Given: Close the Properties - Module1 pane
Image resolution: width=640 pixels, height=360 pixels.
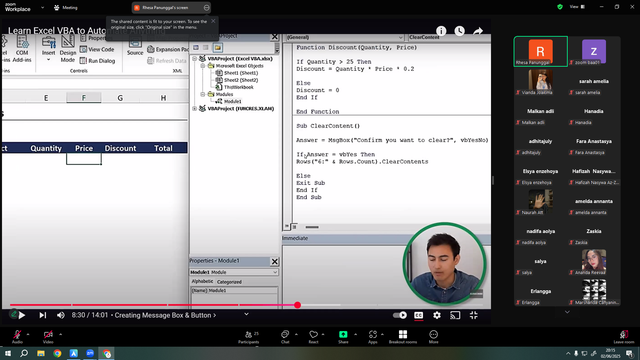Looking at the screenshot, I should pos(275,261).
